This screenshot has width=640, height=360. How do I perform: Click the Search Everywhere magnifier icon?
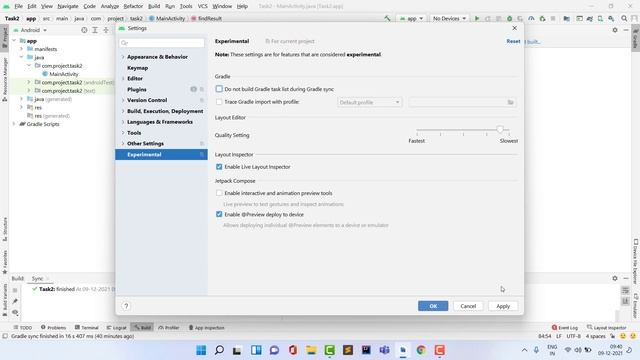(x=624, y=18)
